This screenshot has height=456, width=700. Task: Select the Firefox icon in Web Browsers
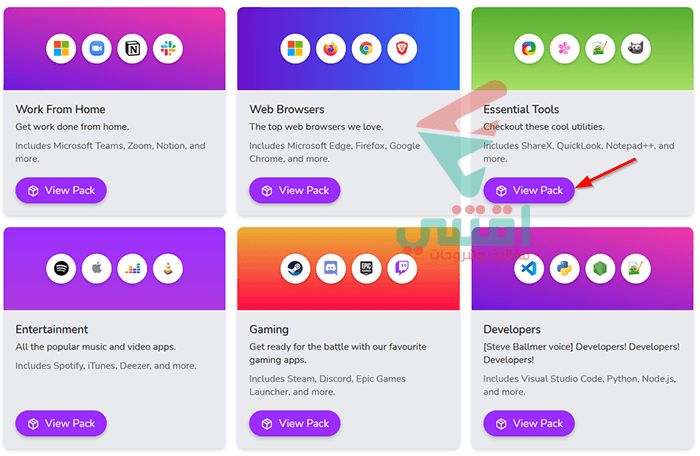[331, 48]
